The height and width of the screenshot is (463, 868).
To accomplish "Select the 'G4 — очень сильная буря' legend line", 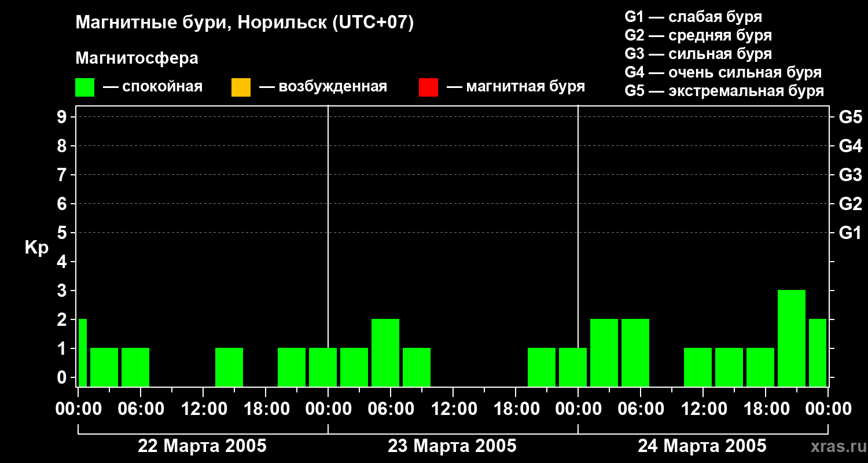I will coord(723,72).
